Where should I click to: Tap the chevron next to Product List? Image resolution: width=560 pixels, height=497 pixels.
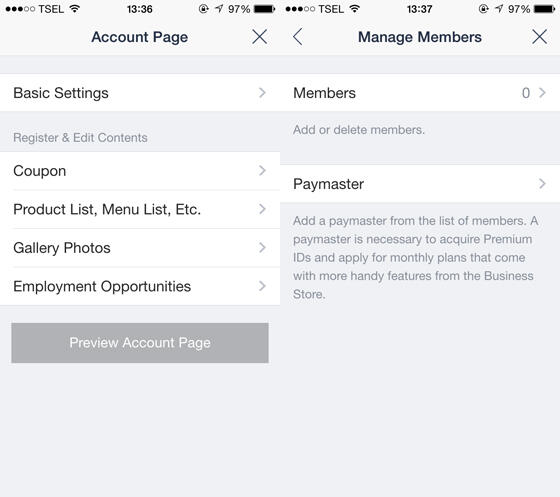click(x=262, y=209)
